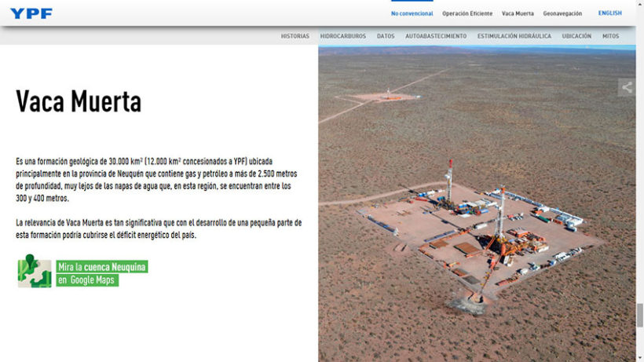Select the No convencional tab

point(412,13)
